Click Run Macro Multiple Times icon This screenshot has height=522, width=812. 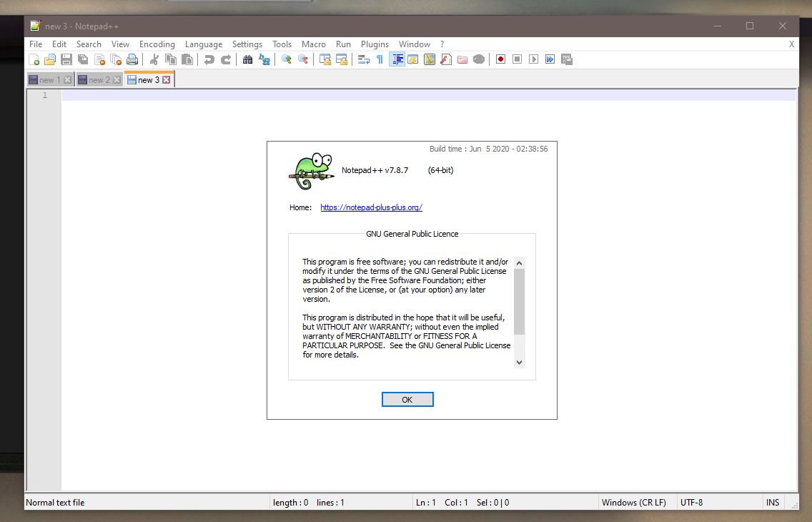pyautogui.click(x=550, y=59)
